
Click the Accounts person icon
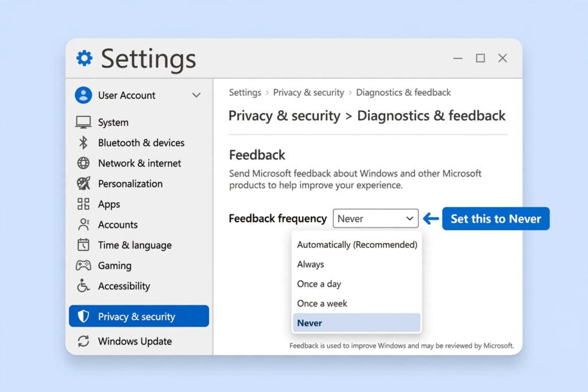[x=83, y=224]
